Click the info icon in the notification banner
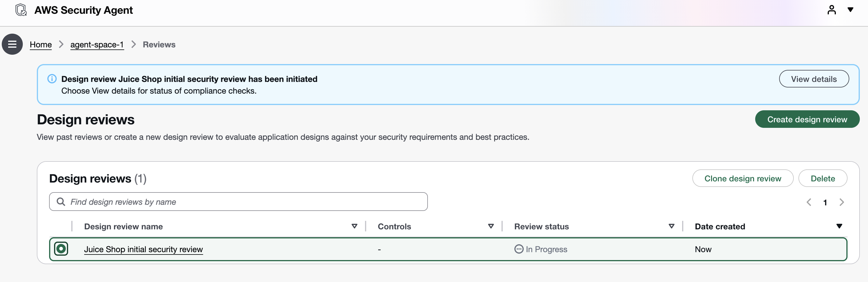Screen dimensions: 868x282 (52, 79)
